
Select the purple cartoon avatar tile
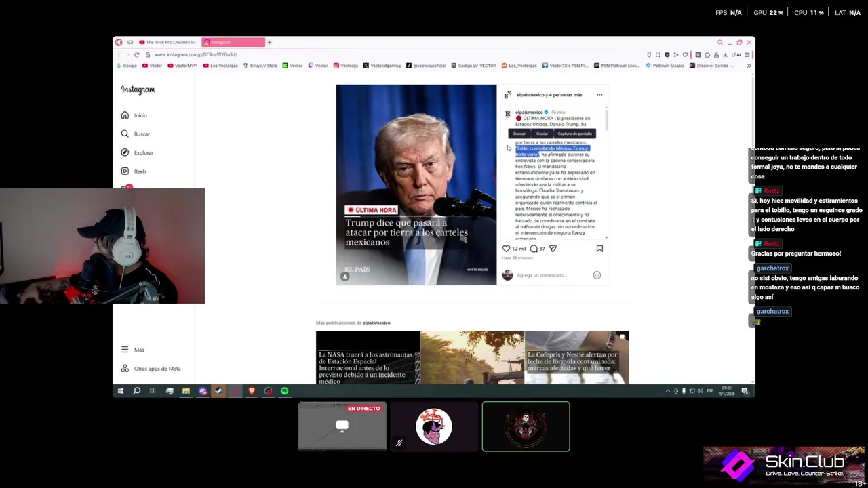[434, 426]
